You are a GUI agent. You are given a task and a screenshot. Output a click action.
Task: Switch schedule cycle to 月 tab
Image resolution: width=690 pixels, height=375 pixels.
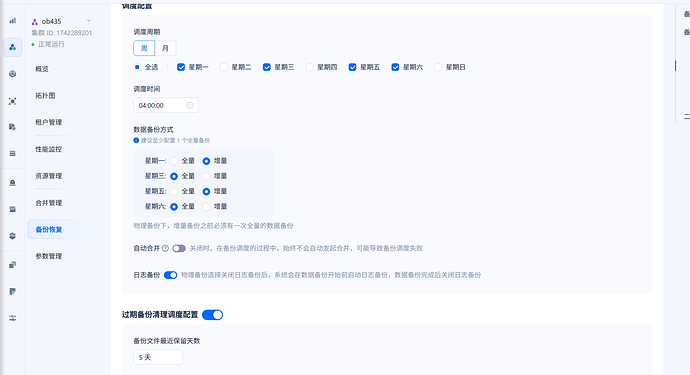pyautogui.click(x=165, y=48)
